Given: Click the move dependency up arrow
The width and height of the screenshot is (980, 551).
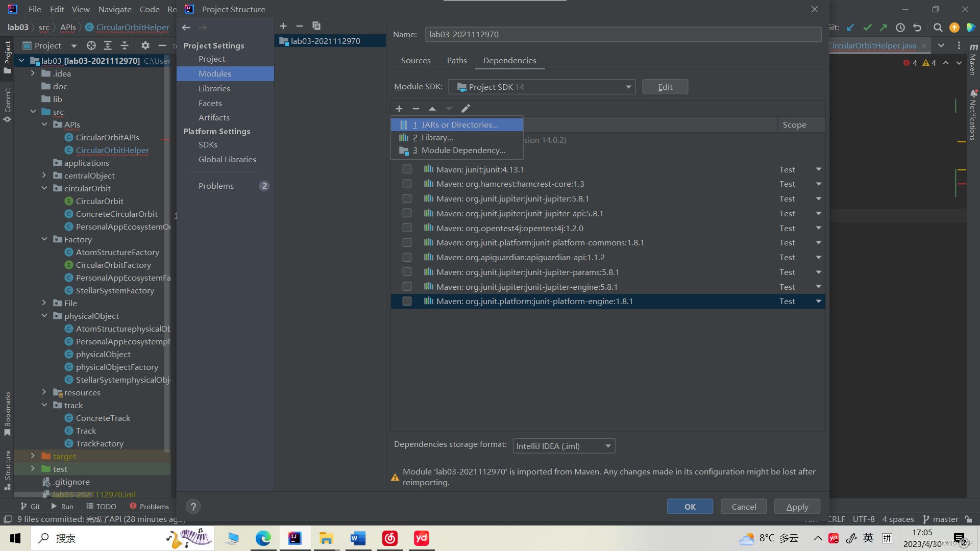Looking at the screenshot, I should point(432,109).
